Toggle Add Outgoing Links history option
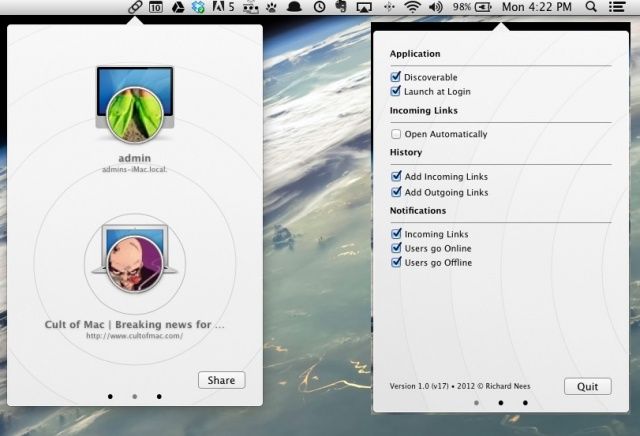 [x=397, y=192]
